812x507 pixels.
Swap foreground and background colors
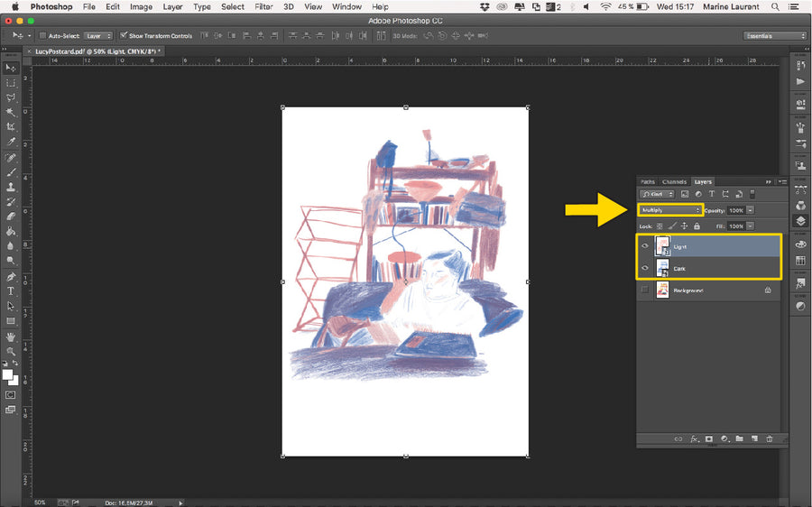point(15,364)
